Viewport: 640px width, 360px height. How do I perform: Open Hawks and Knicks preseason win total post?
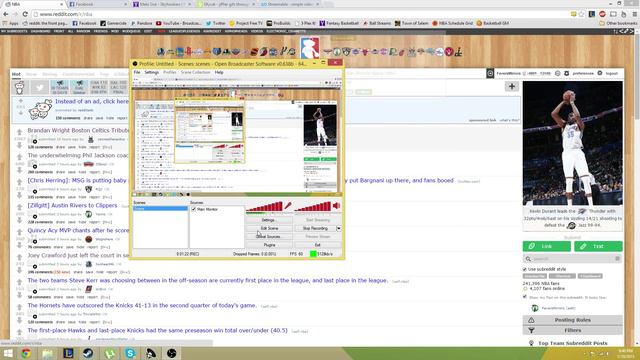pos(158,330)
